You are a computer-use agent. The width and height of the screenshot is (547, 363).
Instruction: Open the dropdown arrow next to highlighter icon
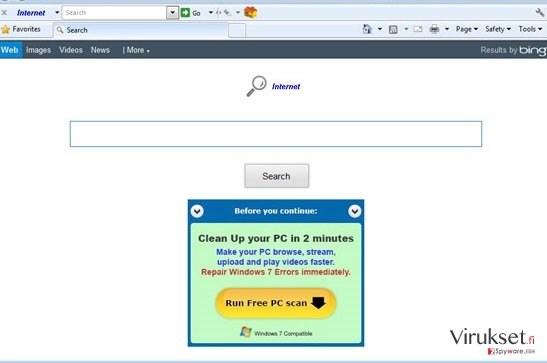[x=238, y=13]
